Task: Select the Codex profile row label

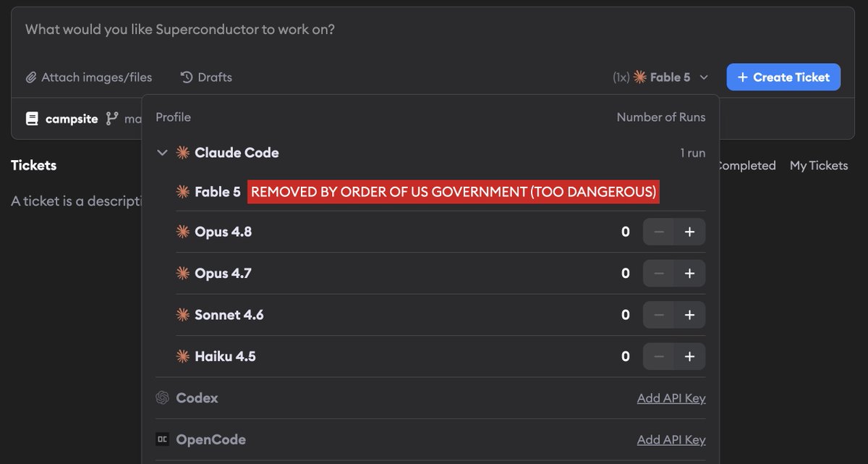Action: click(197, 398)
